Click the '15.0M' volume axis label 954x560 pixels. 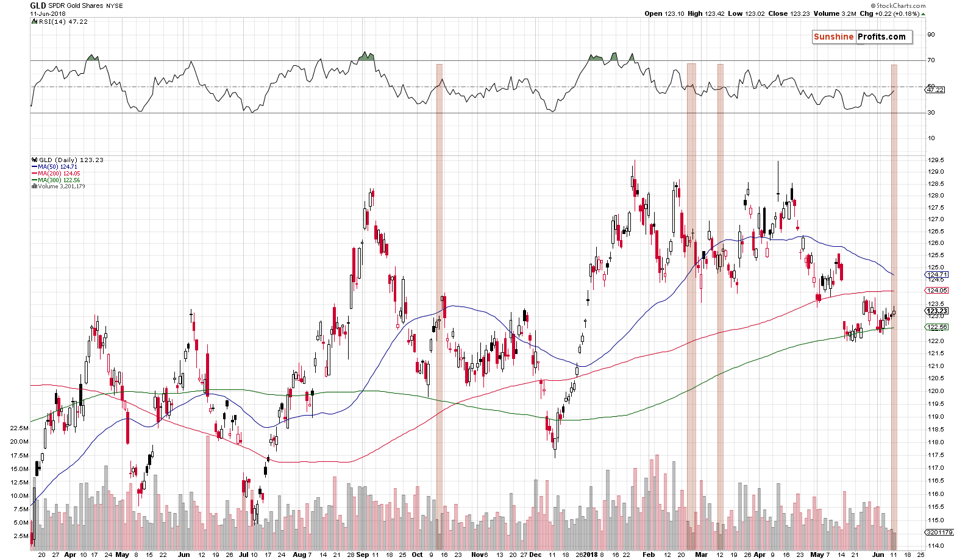tap(19, 469)
